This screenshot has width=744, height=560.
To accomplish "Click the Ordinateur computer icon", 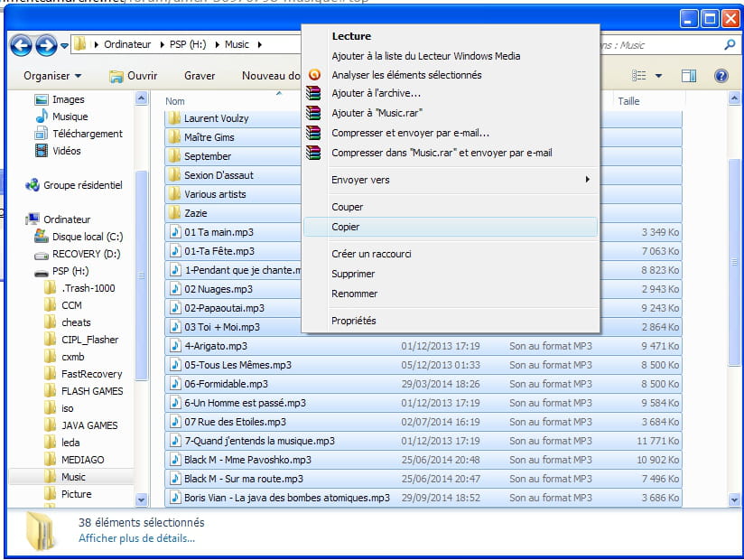I will point(33,219).
